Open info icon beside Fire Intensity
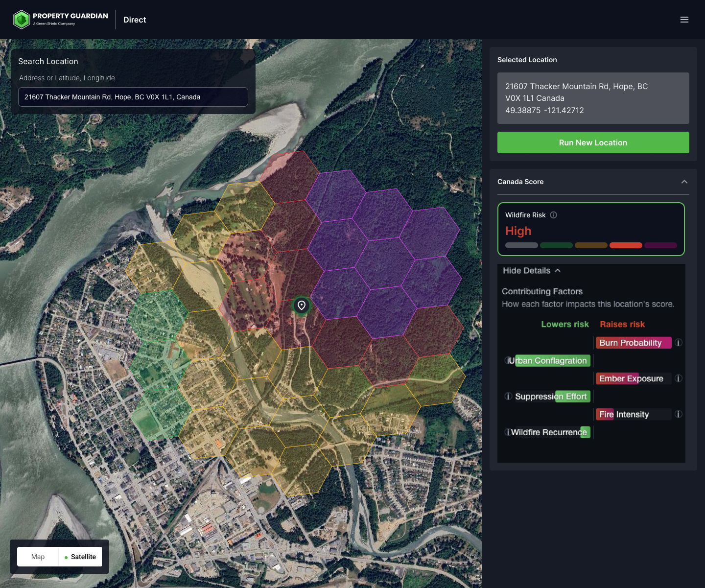The height and width of the screenshot is (588, 705). tap(679, 414)
